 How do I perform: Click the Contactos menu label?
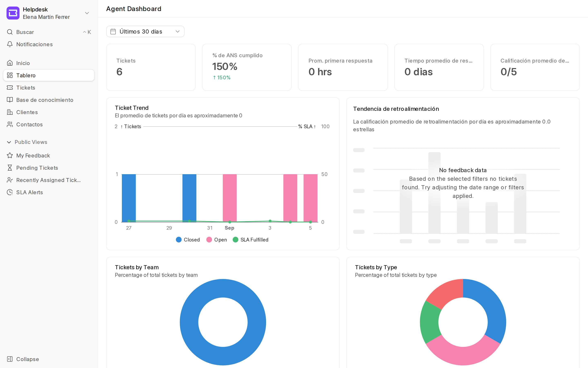pos(29,124)
